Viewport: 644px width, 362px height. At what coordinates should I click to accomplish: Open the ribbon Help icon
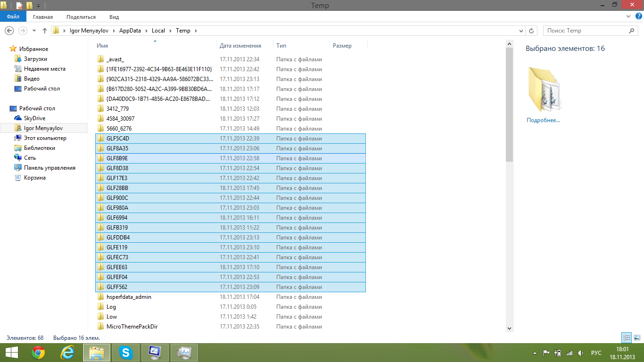click(x=638, y=16)
